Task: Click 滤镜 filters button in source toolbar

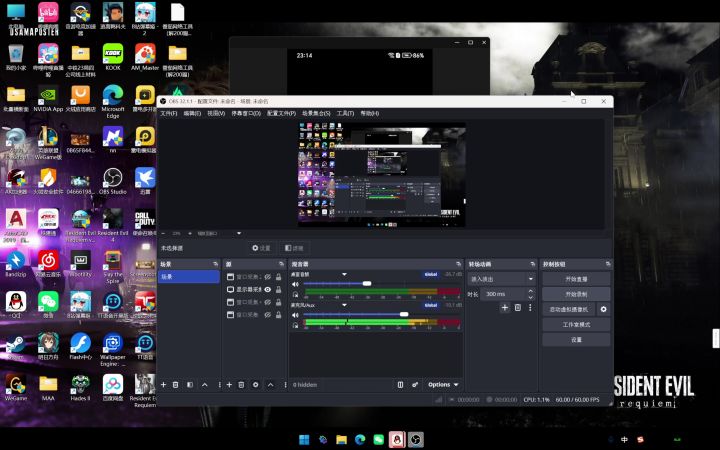Action: pyautogui.click(x=294, y=248)
